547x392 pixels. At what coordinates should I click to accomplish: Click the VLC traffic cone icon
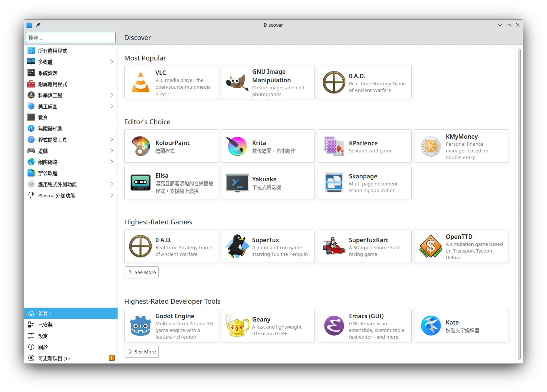(x=141, y=82)
